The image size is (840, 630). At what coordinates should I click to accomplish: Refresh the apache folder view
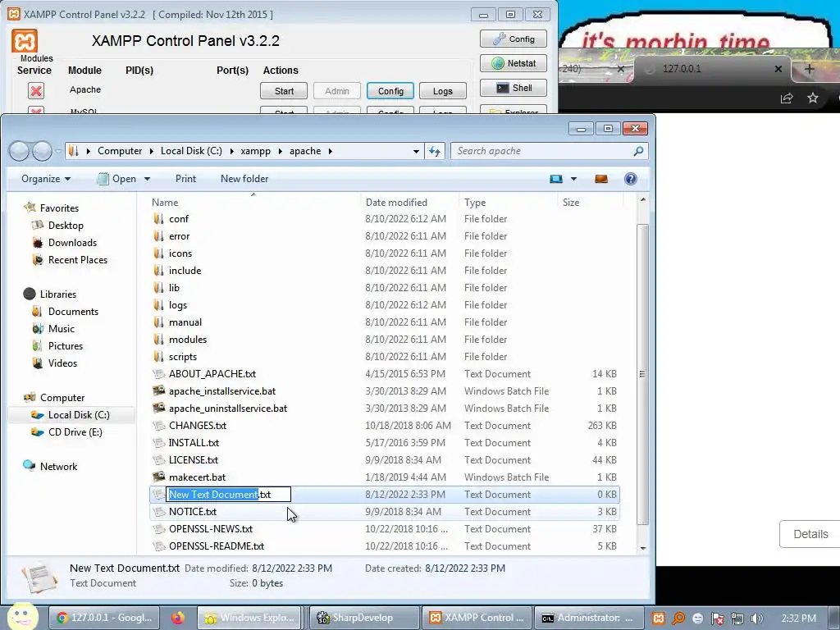coord(435,152)
